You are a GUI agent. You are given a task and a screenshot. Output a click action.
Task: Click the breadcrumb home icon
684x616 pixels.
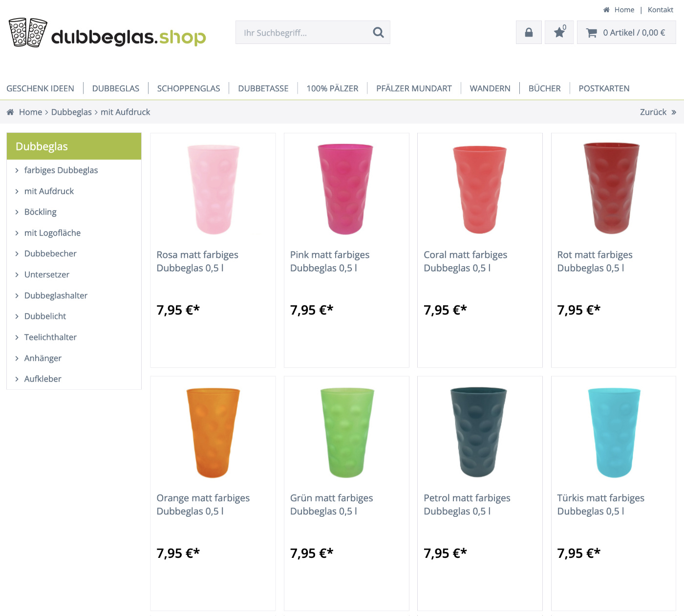click(10, 112)
